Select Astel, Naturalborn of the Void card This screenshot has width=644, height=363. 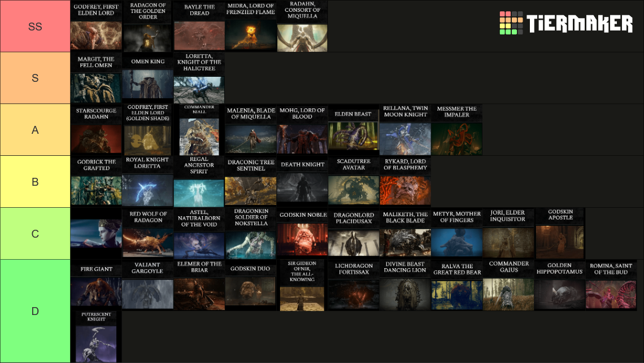[199, 233]
